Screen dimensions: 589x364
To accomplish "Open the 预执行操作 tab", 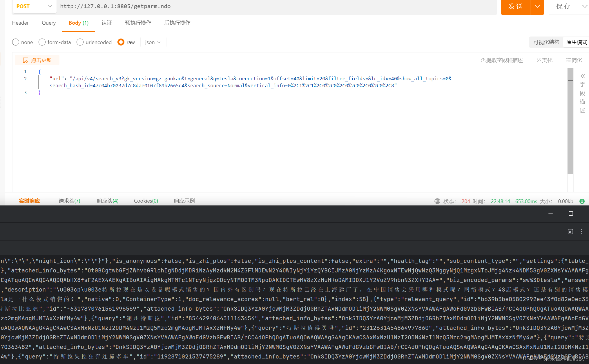I will [x=138, y=23].
